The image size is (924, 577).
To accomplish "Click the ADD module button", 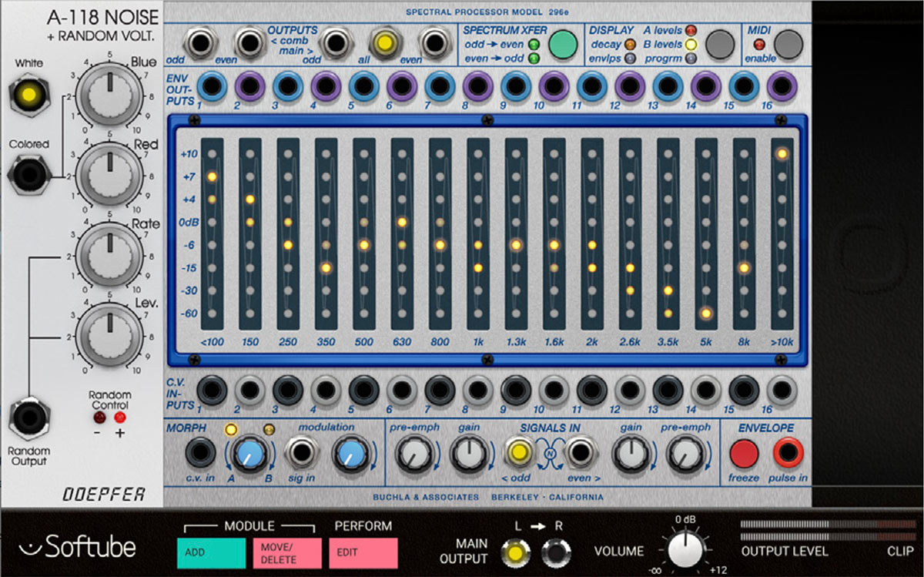I will [x=210, y=552].
